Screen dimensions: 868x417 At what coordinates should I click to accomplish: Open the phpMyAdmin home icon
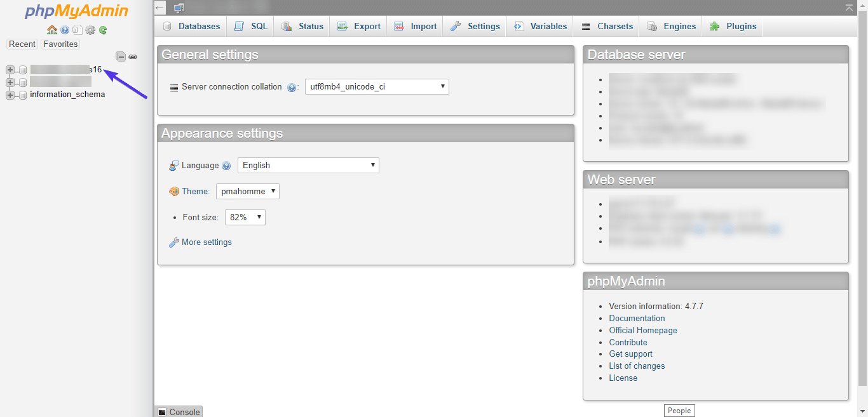[52, 29]
